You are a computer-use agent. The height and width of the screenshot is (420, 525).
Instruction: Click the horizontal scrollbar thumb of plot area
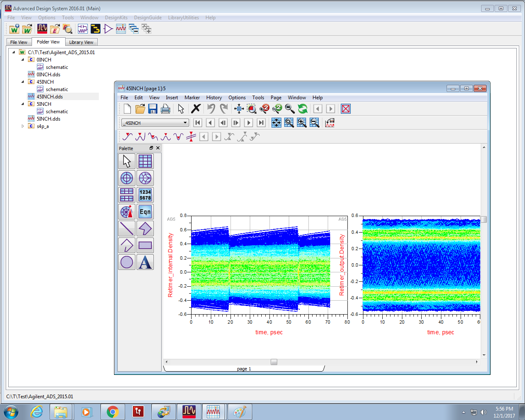(274, 362)
